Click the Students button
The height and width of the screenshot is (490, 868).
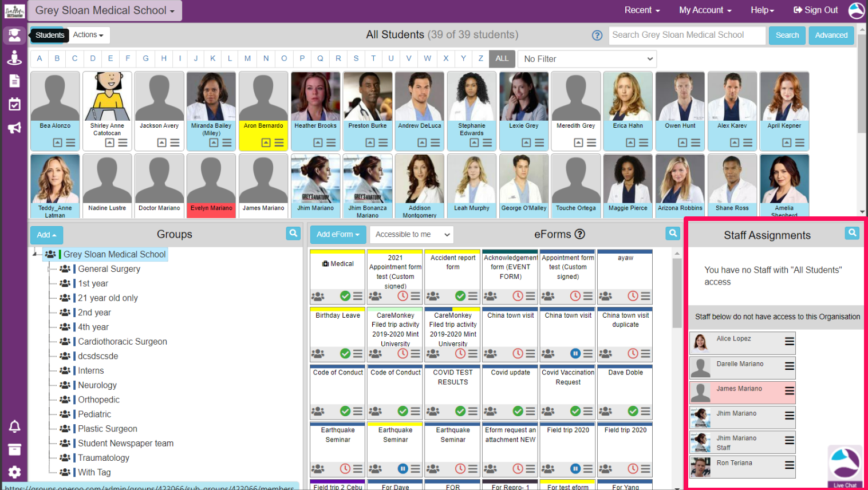tap(50, 35)
